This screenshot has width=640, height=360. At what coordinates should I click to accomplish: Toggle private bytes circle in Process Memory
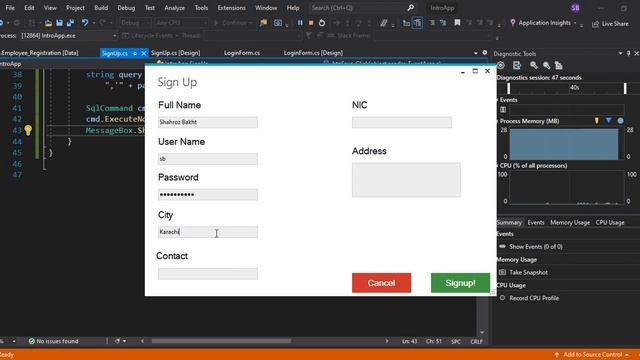tap(620, 121)
